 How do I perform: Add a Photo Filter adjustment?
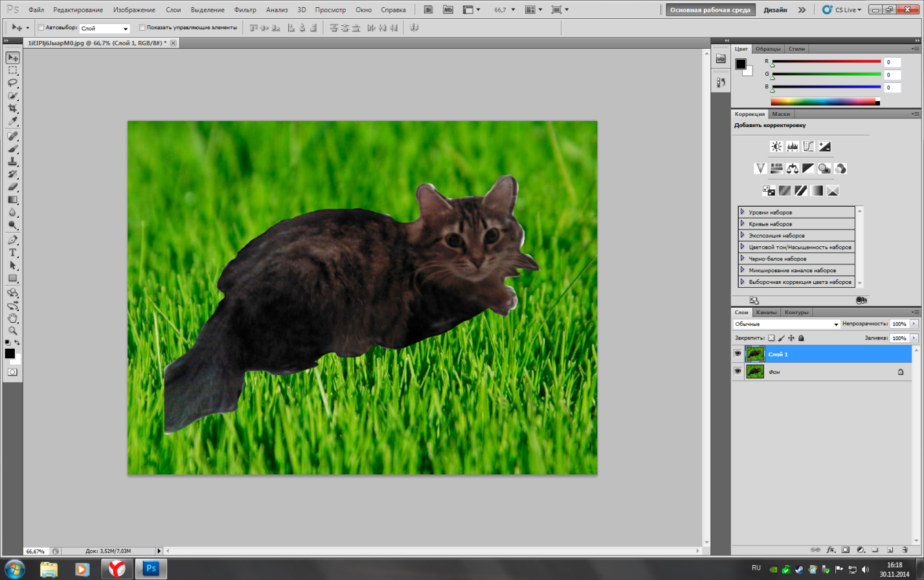click(824, 168)
